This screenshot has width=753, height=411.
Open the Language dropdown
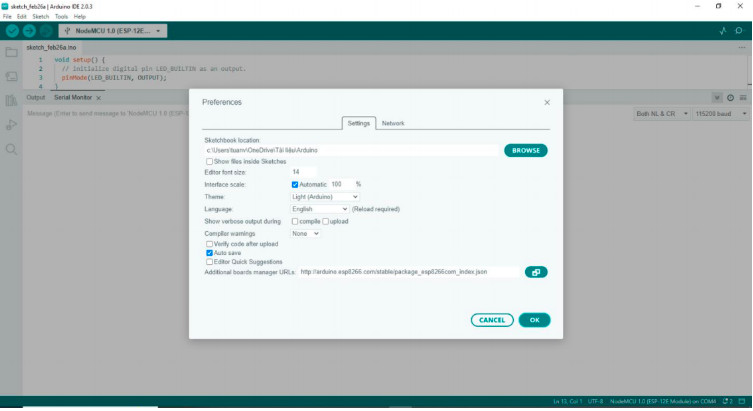pos(319,209)
